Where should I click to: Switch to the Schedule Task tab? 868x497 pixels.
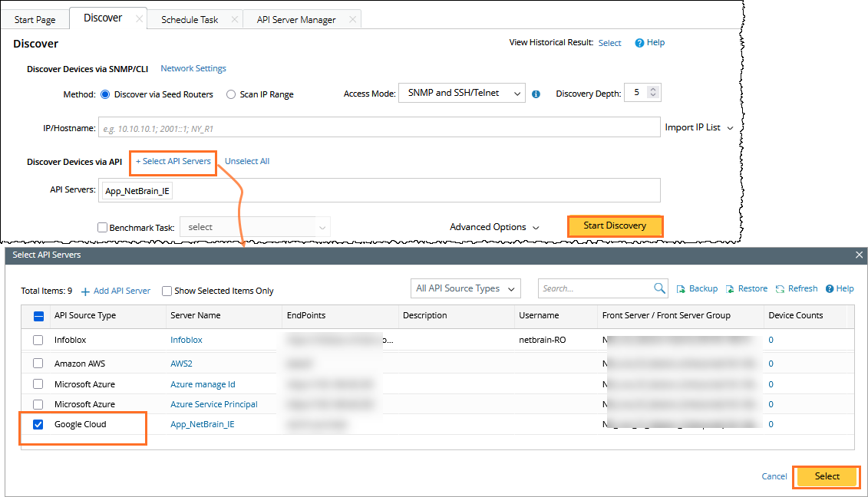pos(190,19)
